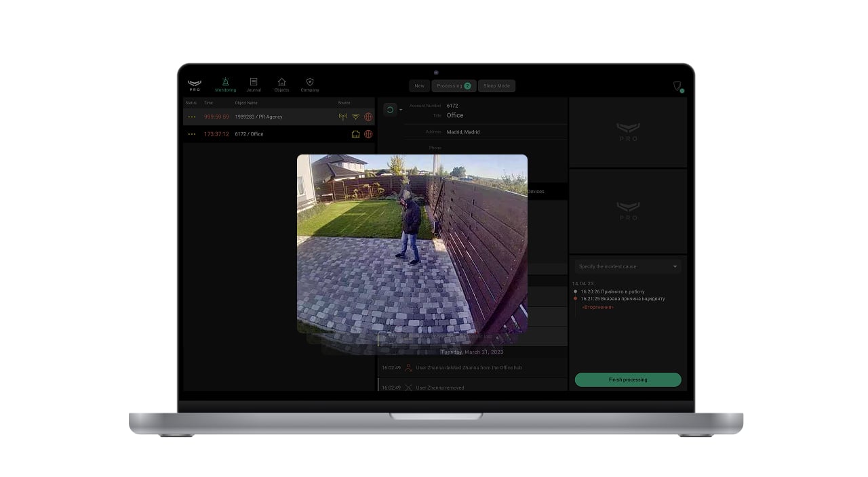
Task: Expand the Specify the incident cause dropdown
Action: pos(628,266)
